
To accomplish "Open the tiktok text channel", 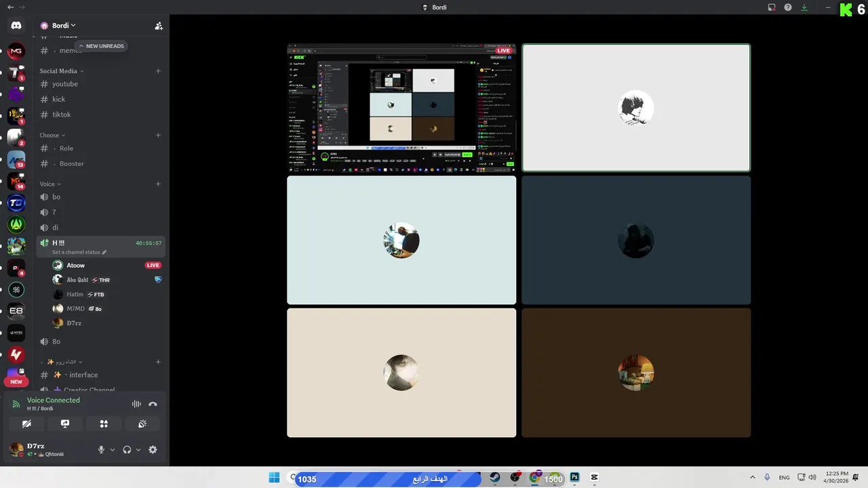I will coord(100,115).
